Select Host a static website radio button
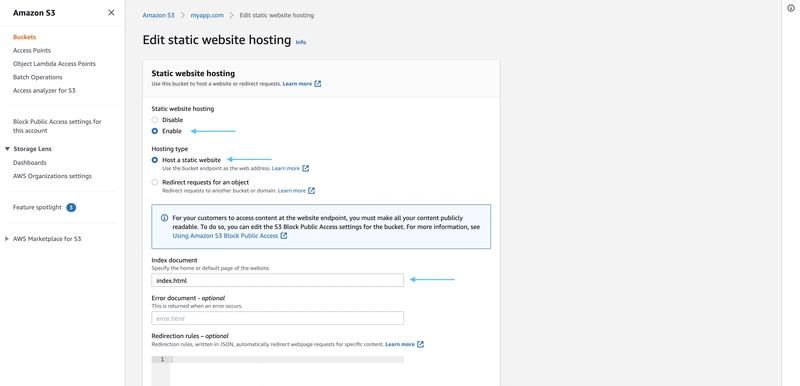Image resolution: width=800 pixels, height=386 pixels. [x=155, y=160]
